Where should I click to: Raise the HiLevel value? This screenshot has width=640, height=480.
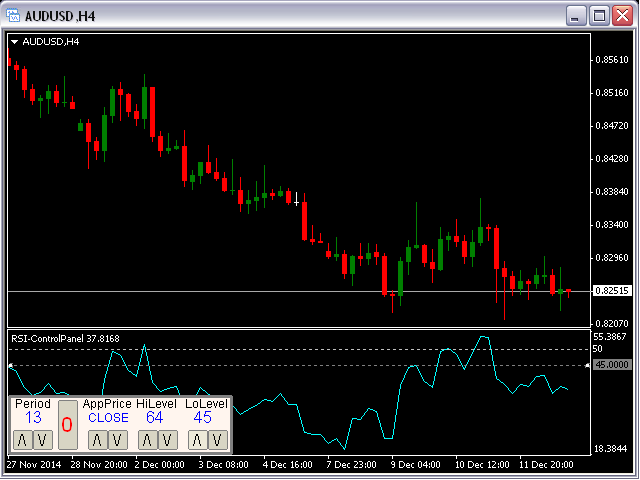tap(148, 439)
